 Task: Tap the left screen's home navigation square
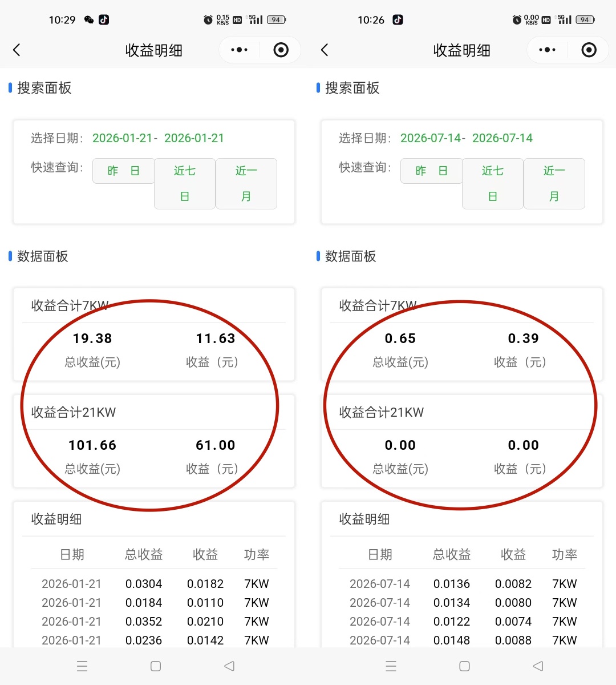tap(156, 666)
